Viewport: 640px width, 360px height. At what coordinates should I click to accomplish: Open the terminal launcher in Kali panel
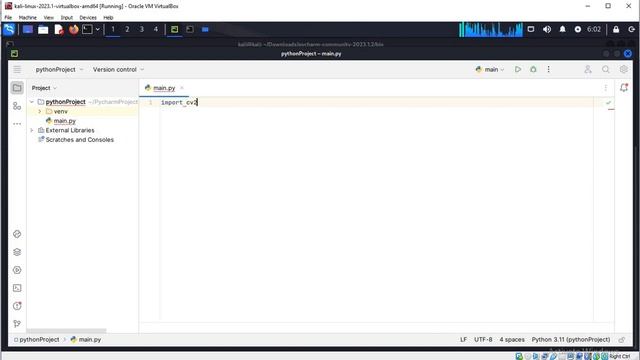tap(87, 29)
